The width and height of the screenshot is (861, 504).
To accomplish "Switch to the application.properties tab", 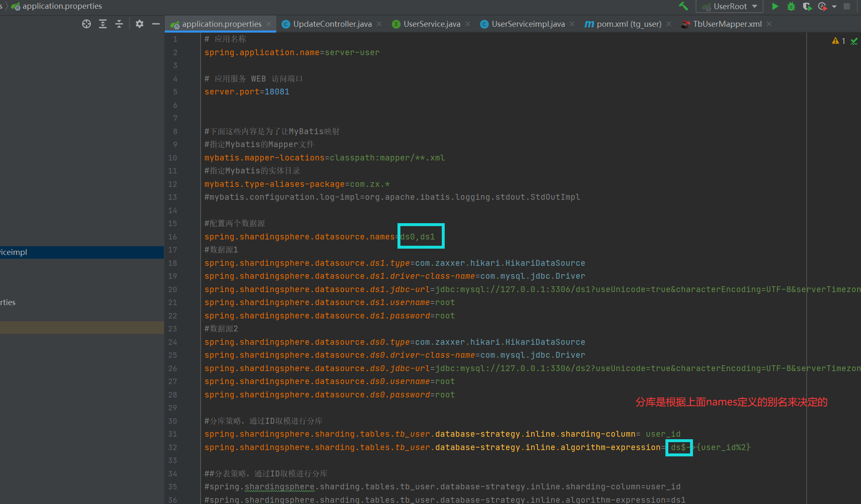I will click(222, 24).
